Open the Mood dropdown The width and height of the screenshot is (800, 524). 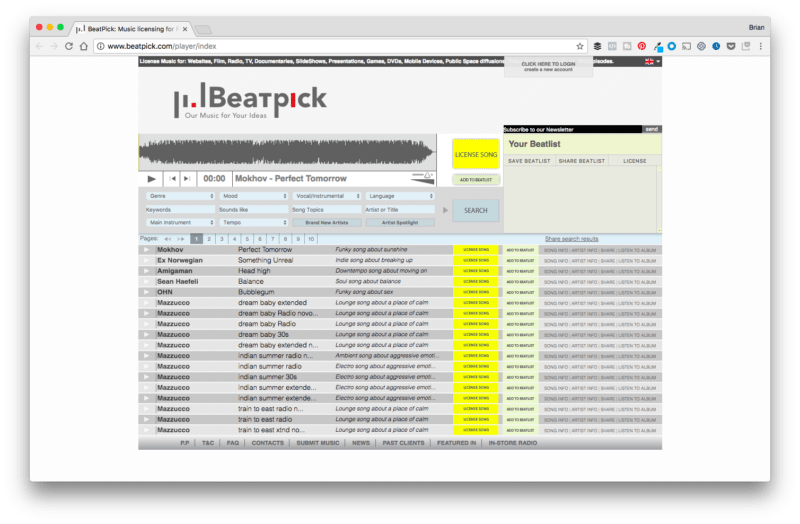pyautogui.click(x=254, y=196)
